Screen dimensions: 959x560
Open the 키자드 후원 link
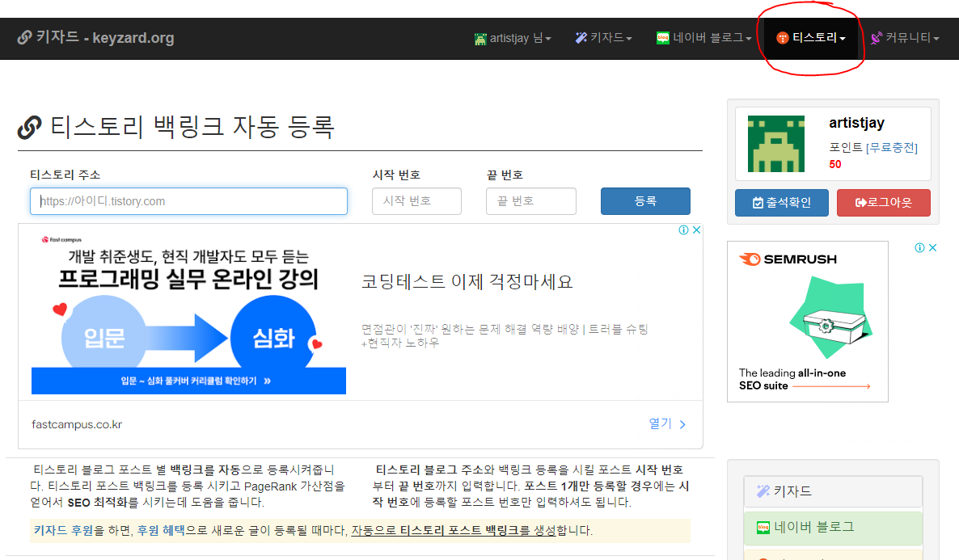pos(64,530)
